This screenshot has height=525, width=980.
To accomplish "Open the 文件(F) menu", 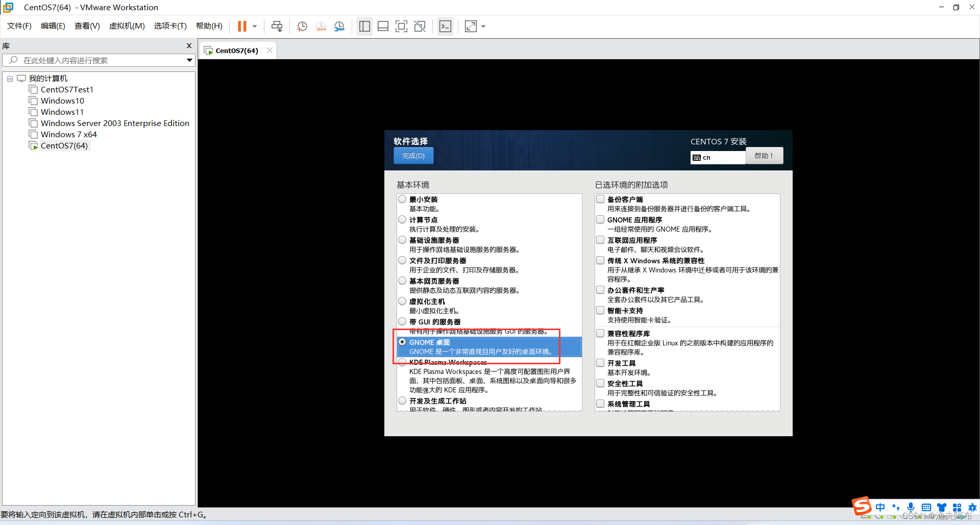I will [19, 26].
